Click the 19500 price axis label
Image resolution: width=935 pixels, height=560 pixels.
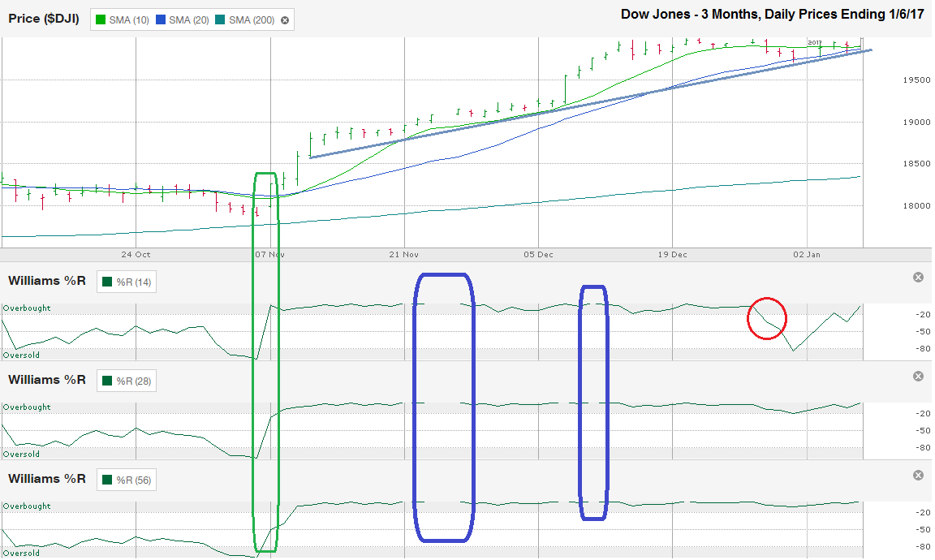(916, 80)
